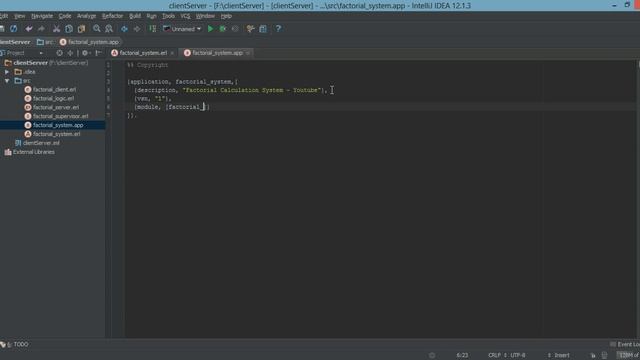Navigate Back with the blue arrow icon

pos(124,29)
